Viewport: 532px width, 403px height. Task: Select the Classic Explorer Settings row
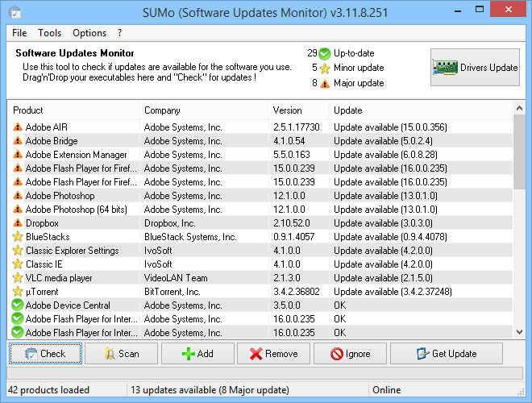[260, 251]
